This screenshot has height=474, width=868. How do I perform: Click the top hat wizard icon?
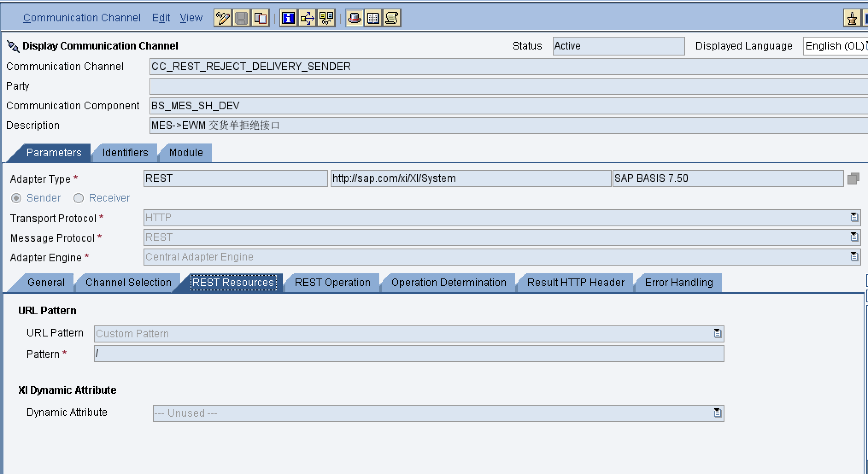(x=355, y=18)
